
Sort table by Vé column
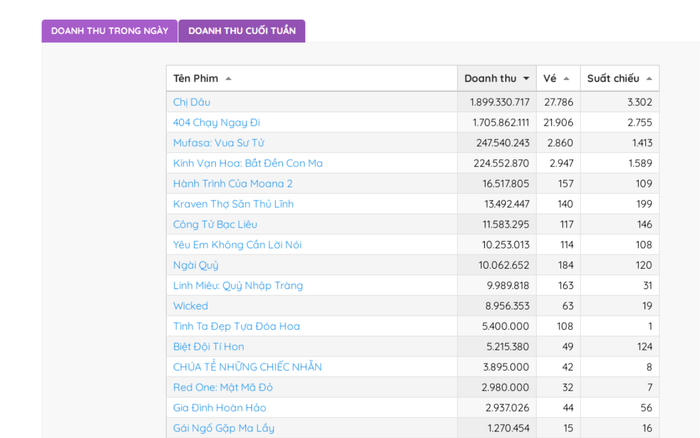(x=557, y=78)
